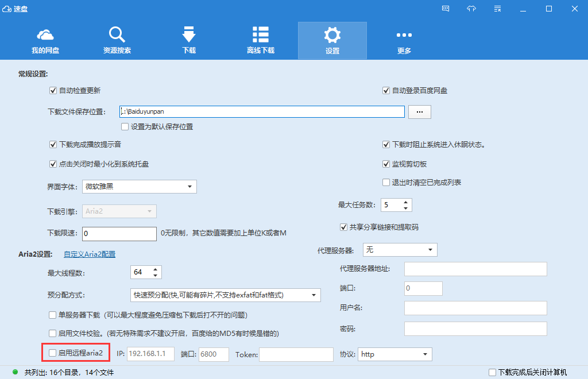588x379 pixels.
Task: Decrease 最大线程数 with down arrow
Action: pyautogui.click(x=155, y=275)
